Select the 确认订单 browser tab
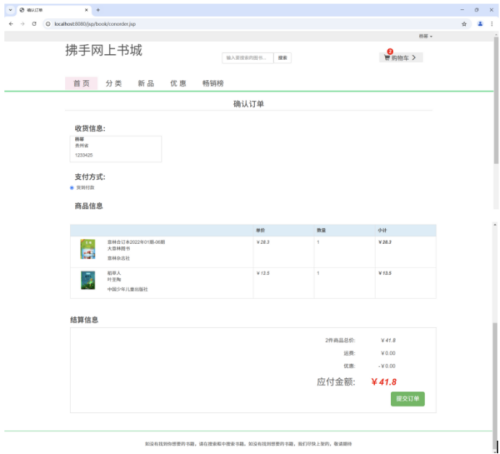The width and height of the screenshot is (500, 454). tap(53, 10)
